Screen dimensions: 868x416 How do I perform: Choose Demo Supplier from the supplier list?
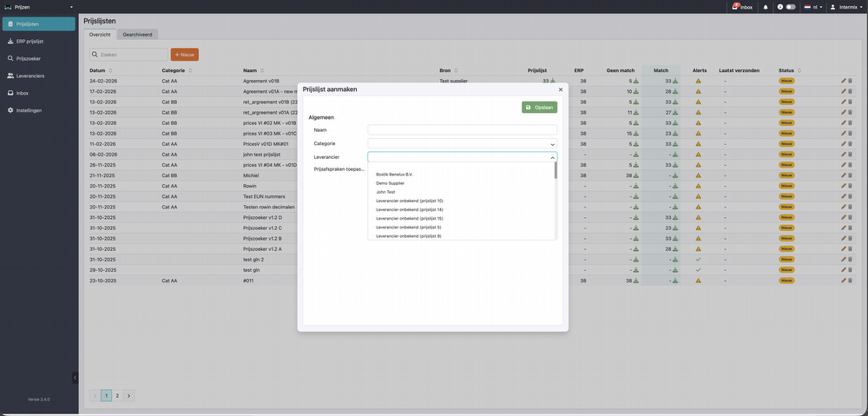pyautogui.click(x=390, y=183)
